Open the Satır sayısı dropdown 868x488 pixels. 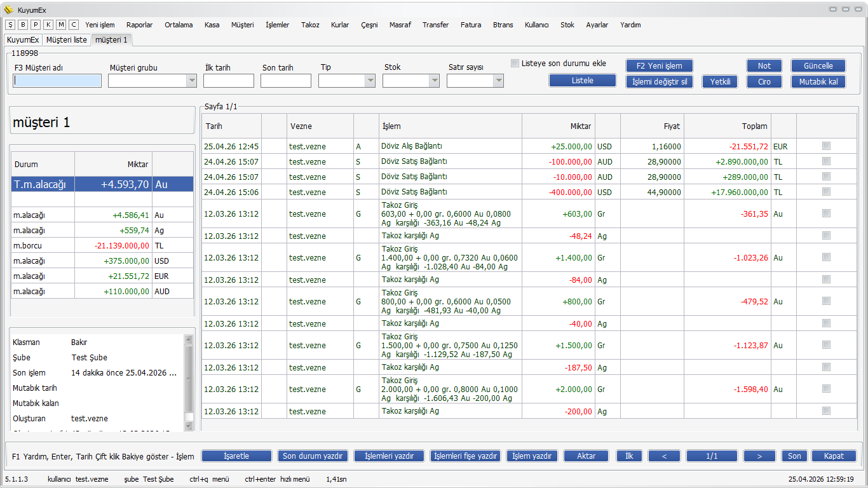[x=498, y=81]
